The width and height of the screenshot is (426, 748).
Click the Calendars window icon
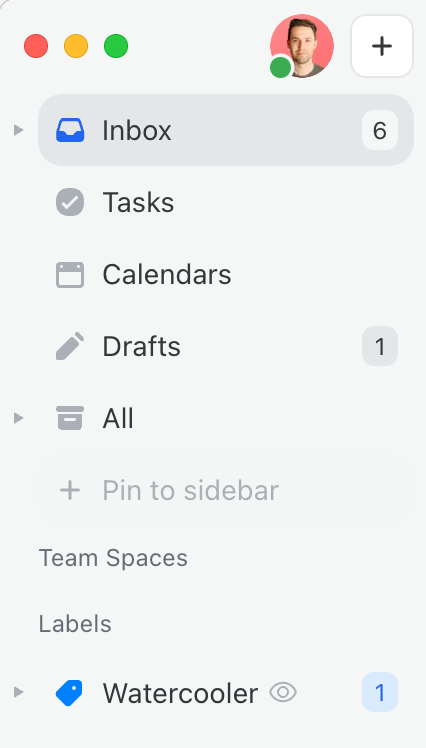click(x=70, y=275)
